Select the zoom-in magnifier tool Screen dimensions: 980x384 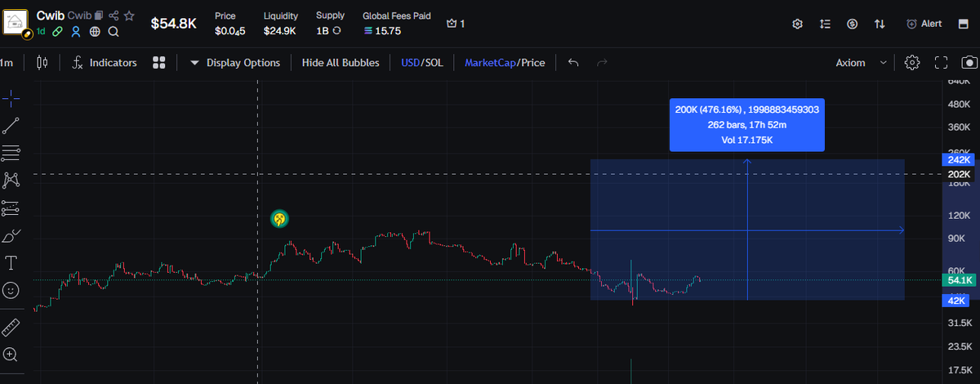click(x=11, y=355)
